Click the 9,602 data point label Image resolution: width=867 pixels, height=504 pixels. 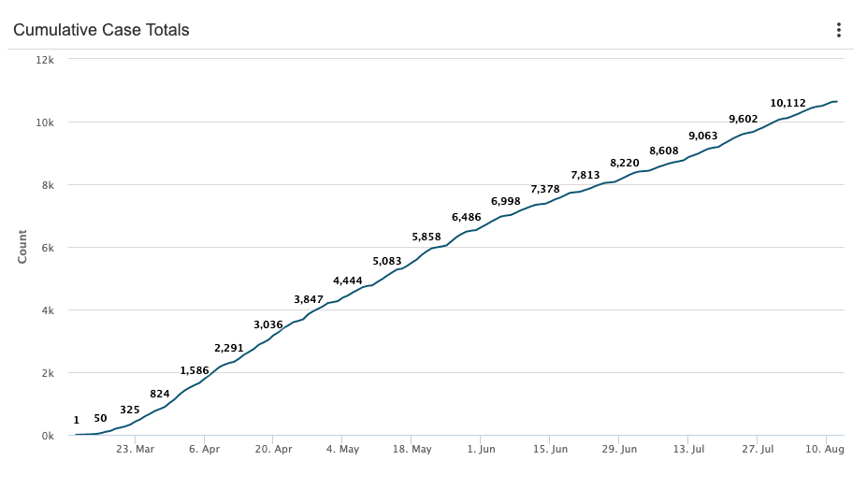[x=743, y=119]
